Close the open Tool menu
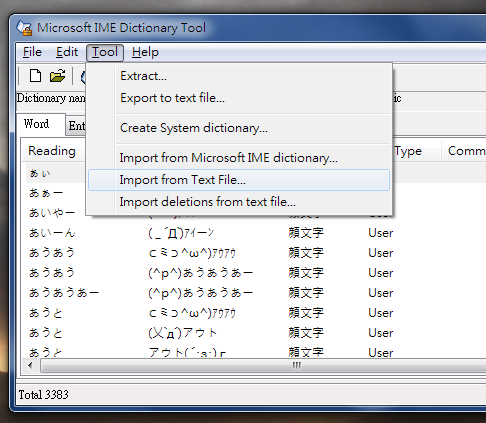Viewport: 486px width, 423px height. (105, 52)
